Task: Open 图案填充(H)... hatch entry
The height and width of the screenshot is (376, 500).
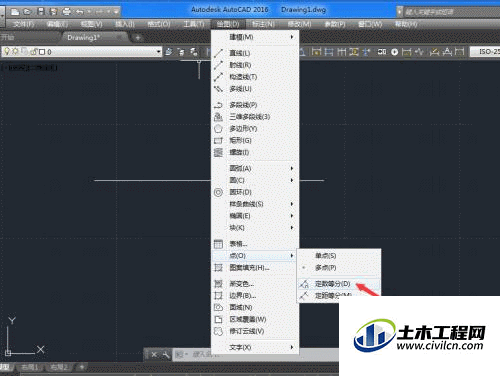Action: (x=255, y=268)
